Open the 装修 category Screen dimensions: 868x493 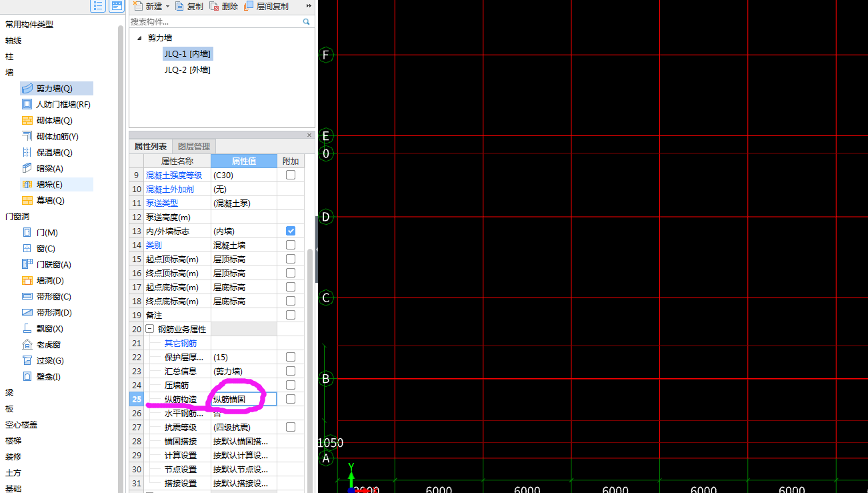click(x=13, y=456)
